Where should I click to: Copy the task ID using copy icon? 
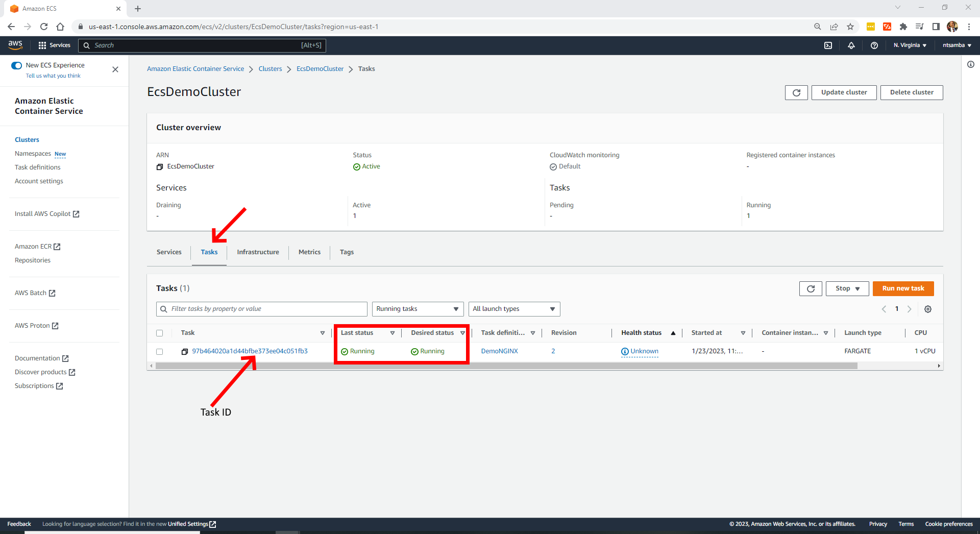pos(185,351)
